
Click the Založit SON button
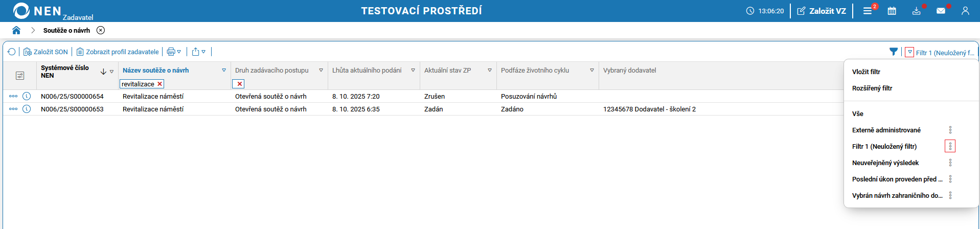[x=46, y=52]
